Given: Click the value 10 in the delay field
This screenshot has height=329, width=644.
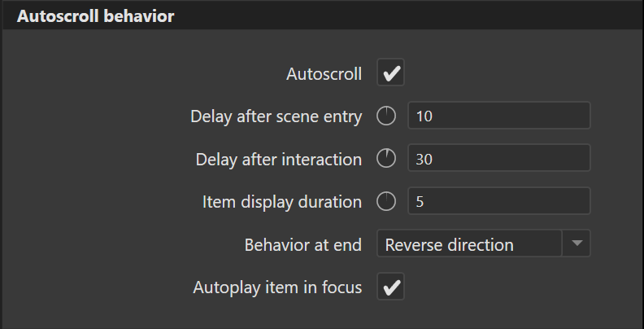Looking at the screenshot, I should coord(424,116).
